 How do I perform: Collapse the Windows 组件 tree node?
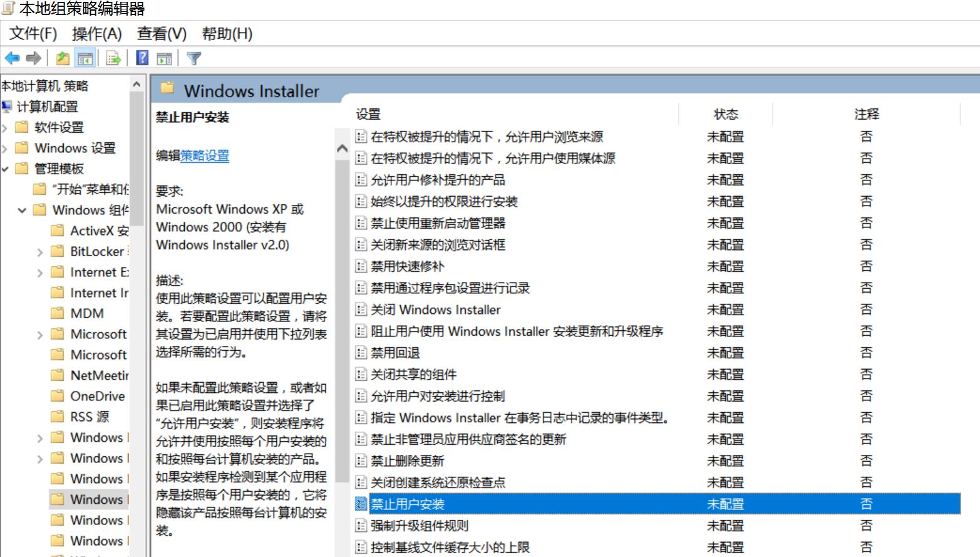click(x=23, y=210)
